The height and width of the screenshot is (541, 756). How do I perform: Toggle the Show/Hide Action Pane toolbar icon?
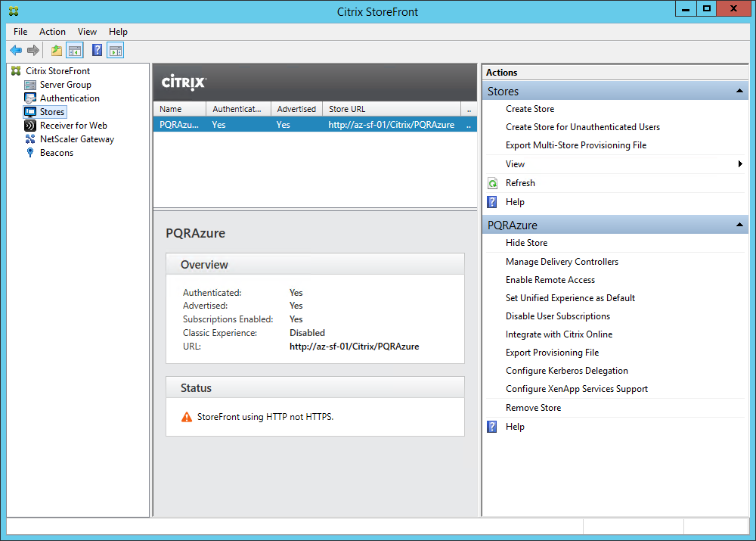click(x=116, y=50)
